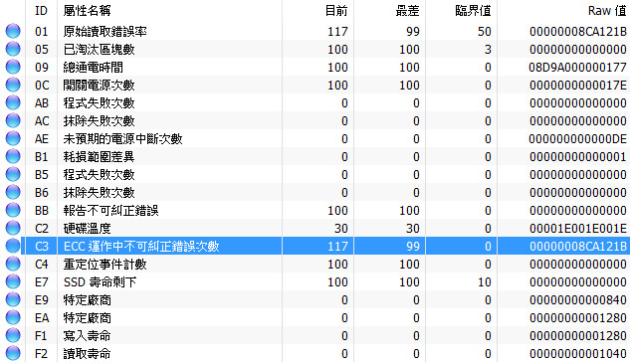Click raw value 0000000000017E
630x364 pixels.
click(x=578, y=86)
